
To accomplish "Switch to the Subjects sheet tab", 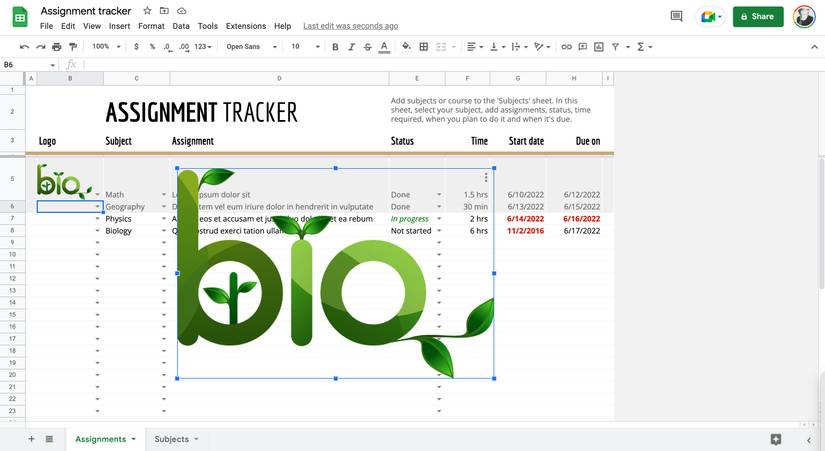I will [176, 439].
